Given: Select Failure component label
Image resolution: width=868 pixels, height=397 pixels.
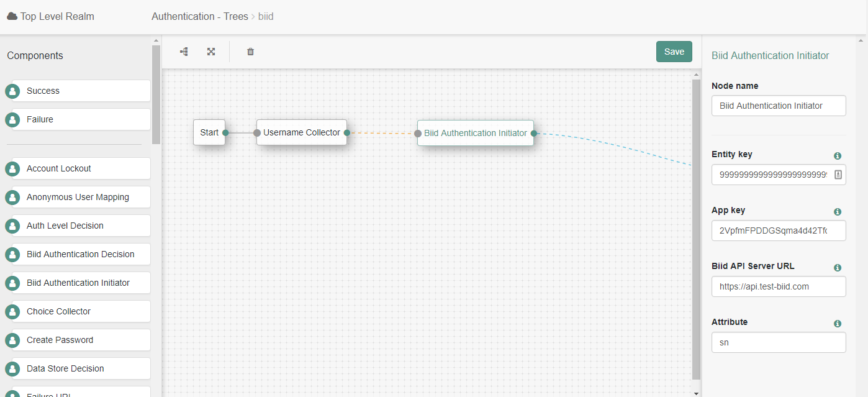Looking at the screenshot, I should pyautogui.click(x=40, y=119).
